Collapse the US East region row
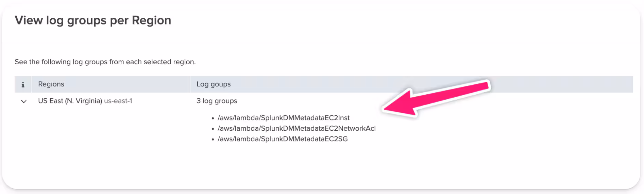644x194 pixels. click(x=23, y=101)
